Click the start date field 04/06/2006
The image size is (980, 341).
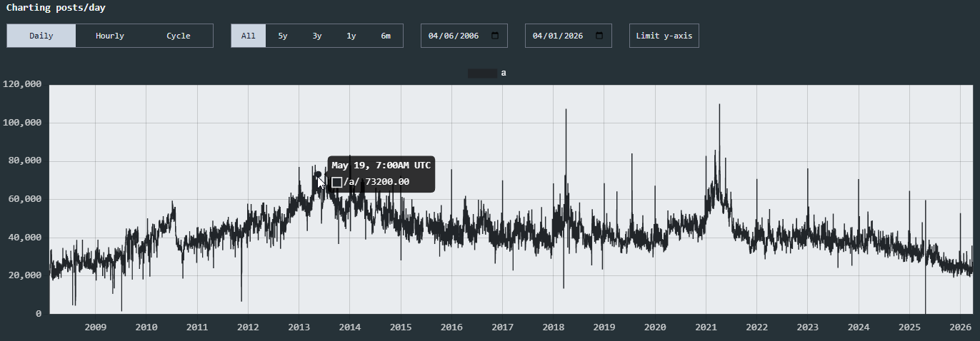point(464,36)
